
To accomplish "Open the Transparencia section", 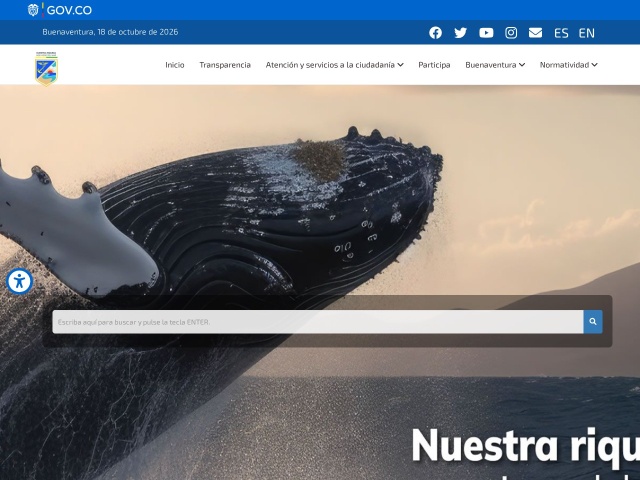I will coord(225,65).
